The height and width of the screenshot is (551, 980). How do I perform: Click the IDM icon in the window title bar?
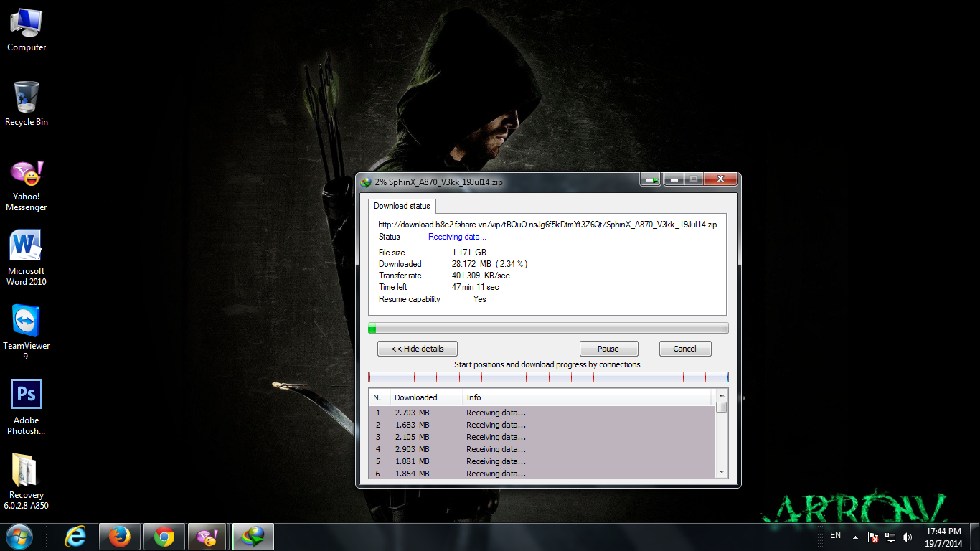(366, 182)
